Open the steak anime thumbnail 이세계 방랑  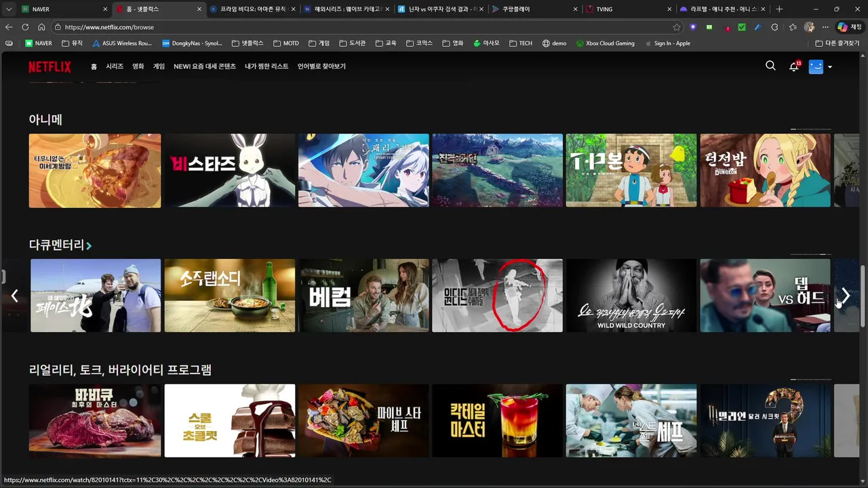95,170
